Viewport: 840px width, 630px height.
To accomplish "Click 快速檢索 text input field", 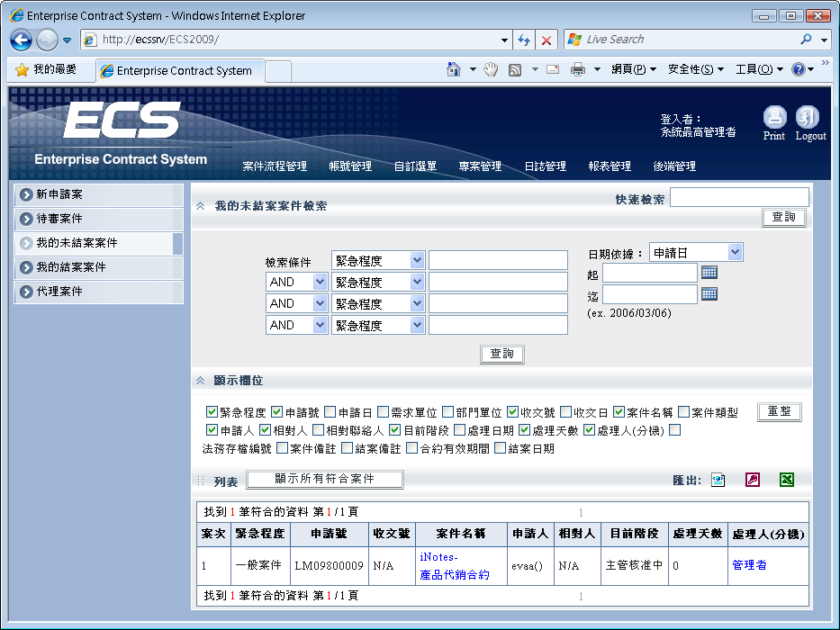I will pyautogui.click(x=739, y=197).
